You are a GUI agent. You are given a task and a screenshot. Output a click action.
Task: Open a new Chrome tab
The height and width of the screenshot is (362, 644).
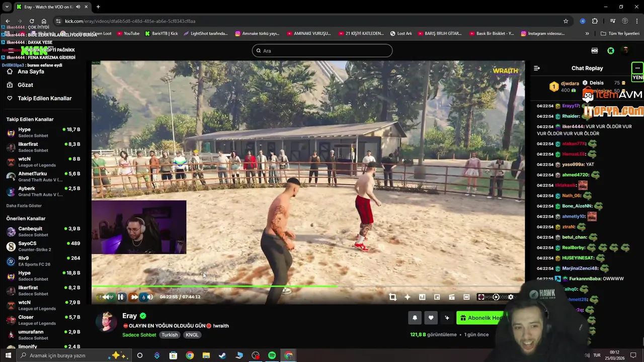[98, 7]
